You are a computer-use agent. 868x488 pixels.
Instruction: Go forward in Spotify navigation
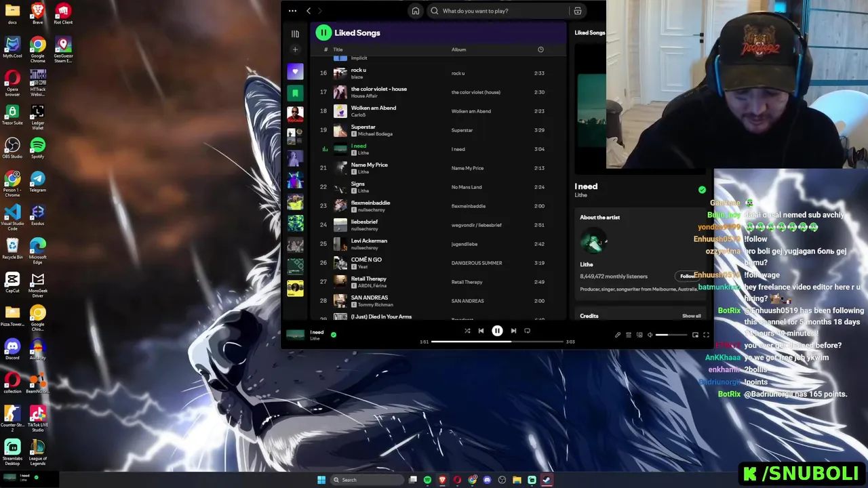point(320,11)
